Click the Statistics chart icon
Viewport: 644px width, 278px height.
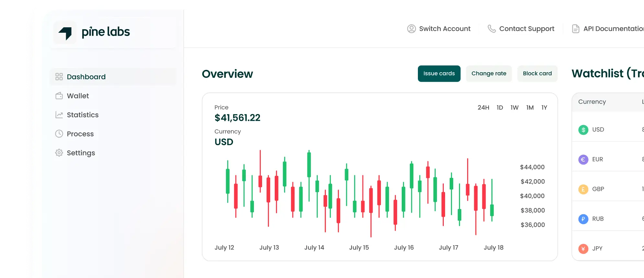click(59, 115)
